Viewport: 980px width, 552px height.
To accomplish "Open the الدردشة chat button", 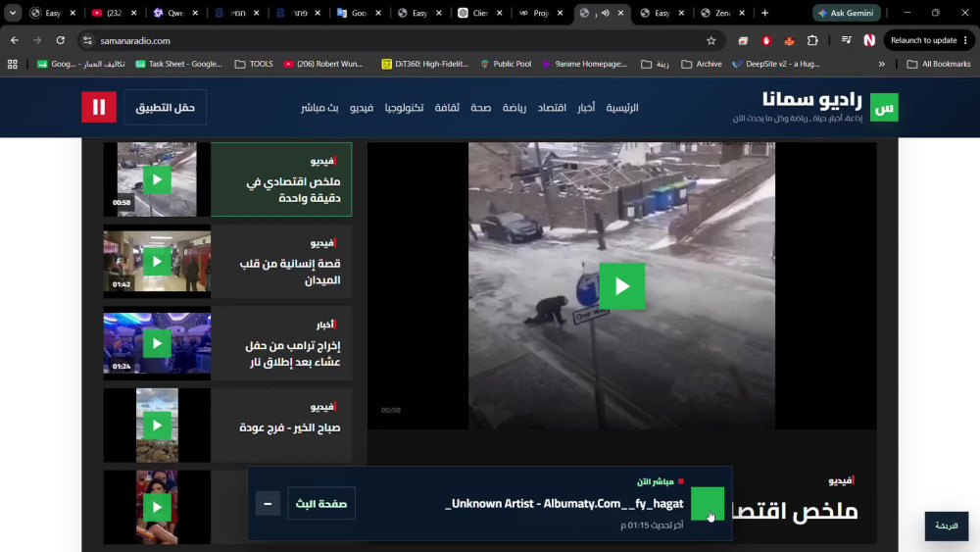I will coord(947,526).
